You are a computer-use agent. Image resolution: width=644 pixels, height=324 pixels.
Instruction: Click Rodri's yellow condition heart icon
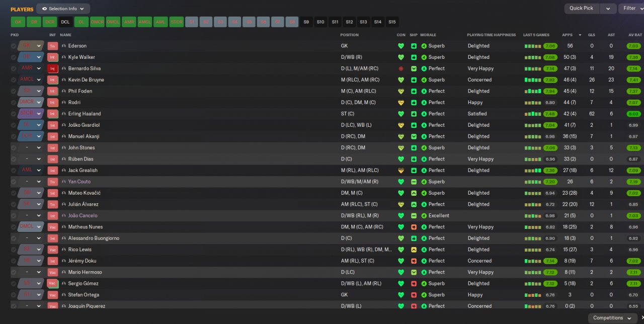401,103
